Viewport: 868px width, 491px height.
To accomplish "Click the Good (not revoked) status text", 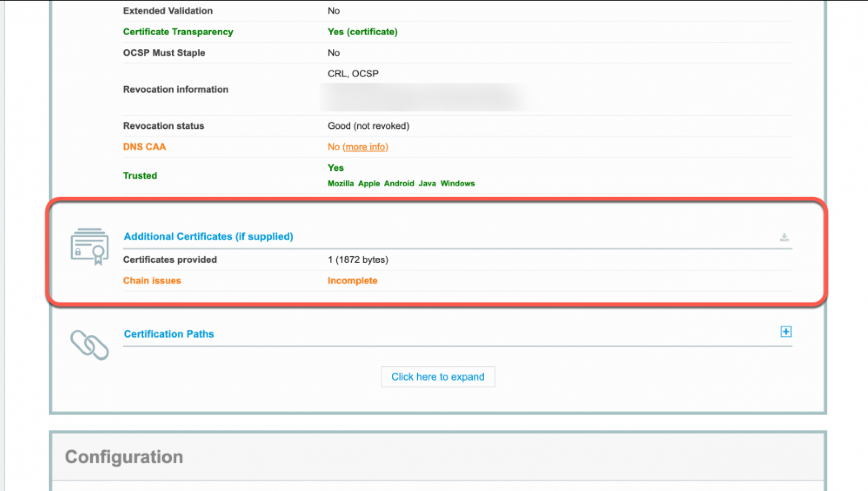I will [x=368, y=126].
